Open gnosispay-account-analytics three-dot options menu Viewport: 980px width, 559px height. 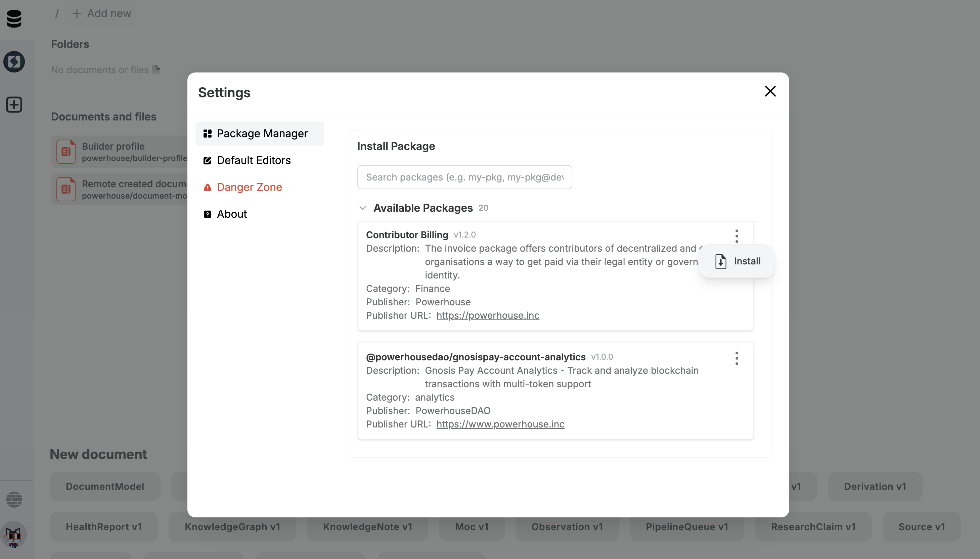tap(737, 358)
